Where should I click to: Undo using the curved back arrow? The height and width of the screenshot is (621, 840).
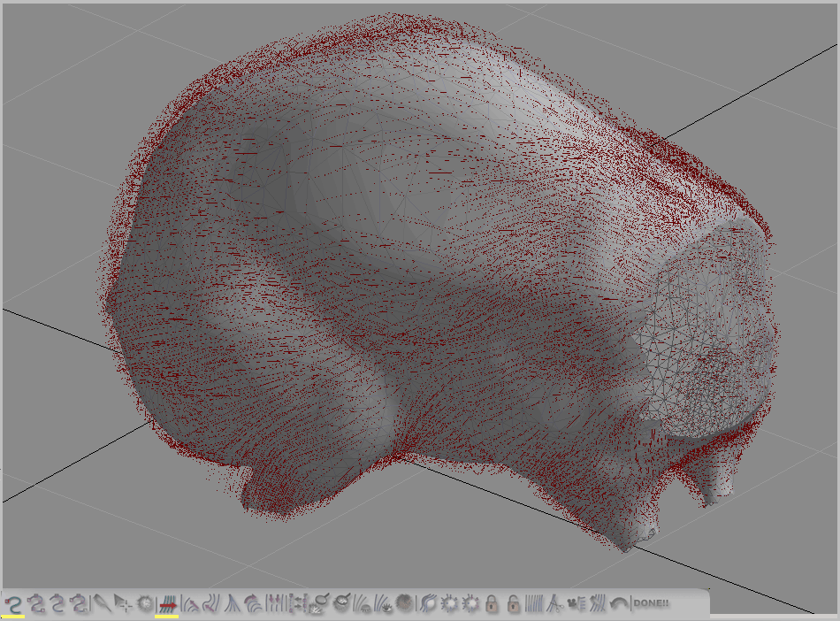617,603
